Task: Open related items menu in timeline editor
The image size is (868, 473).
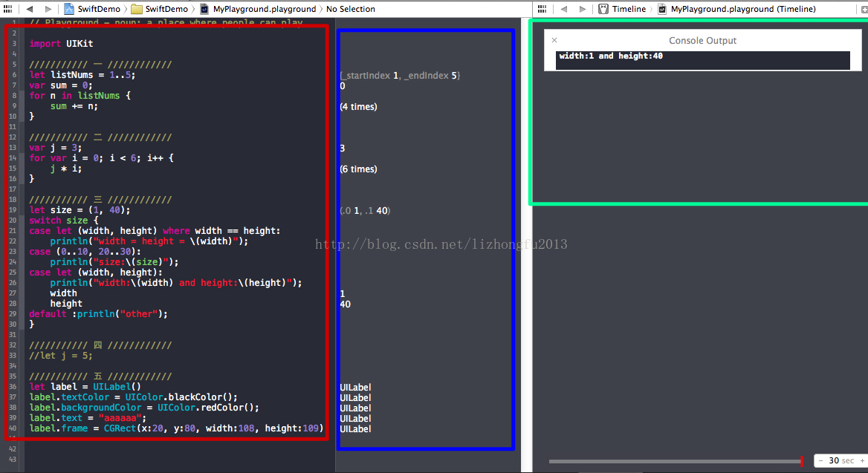Action: click(x=542, y=9)
